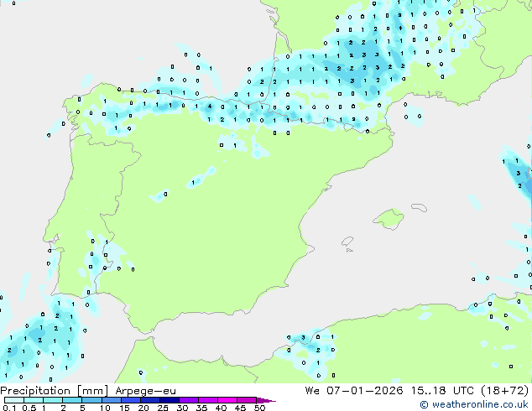Click the legend value "10"
The height and width of the screenshot is (411, 532).
pyautogui.click(x=105, y=408)
